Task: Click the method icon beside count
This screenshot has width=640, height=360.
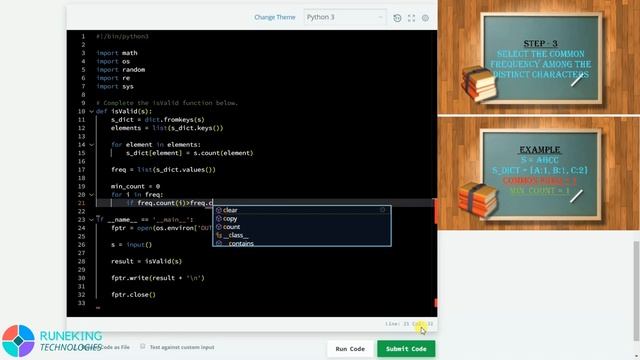Action: 219,227
